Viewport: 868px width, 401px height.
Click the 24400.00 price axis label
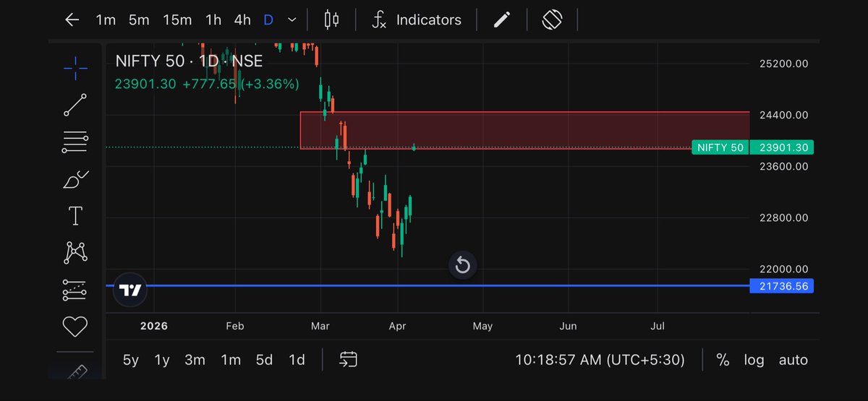(x=783, y=115)
